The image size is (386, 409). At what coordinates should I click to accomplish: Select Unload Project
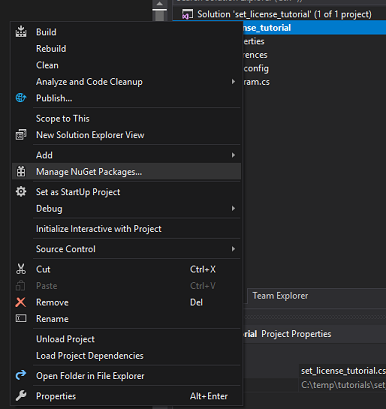click(x=126, y=339)
